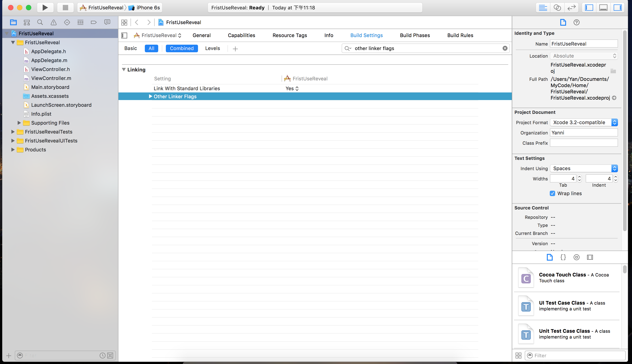Expand the Other Linker Flags setting
The width and height of the screenshot is (632, 364).
(x=150, y=96)
